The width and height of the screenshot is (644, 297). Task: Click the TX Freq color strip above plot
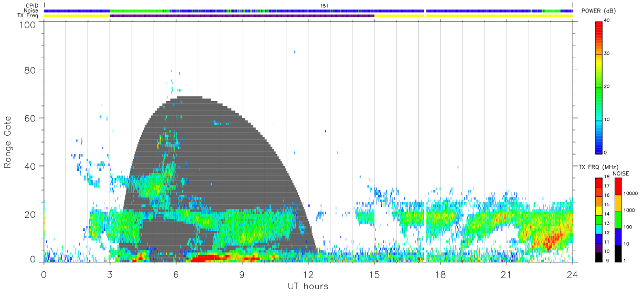[308, 15]
